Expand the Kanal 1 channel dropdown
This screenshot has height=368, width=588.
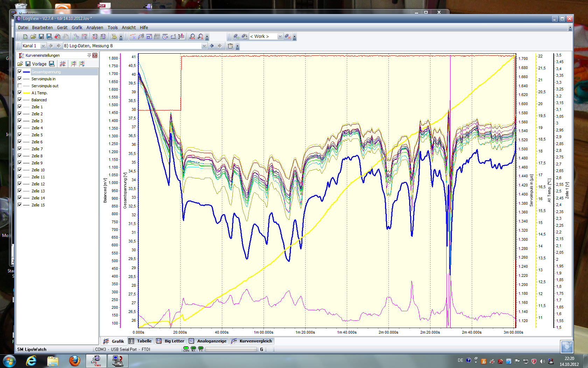[x=43, y=46]
